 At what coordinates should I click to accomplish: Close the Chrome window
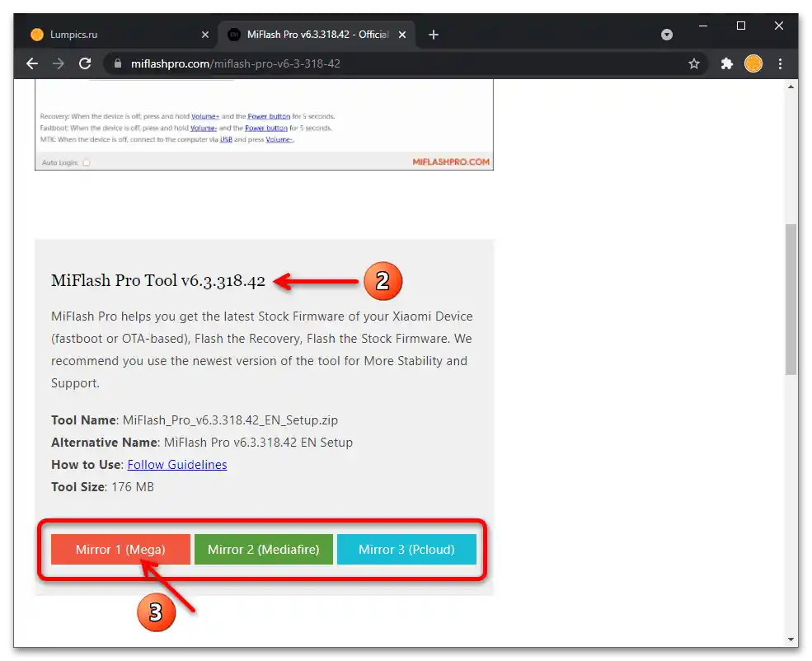[x=779, y=26]
